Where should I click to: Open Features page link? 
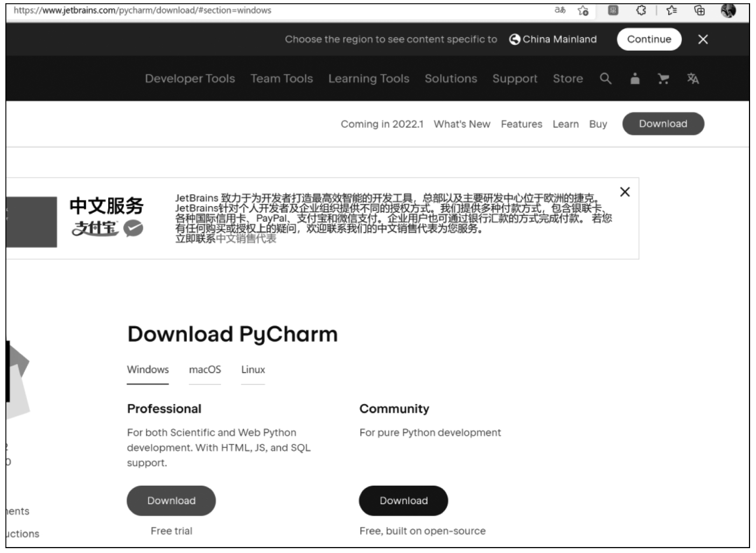pyautogui.click(x=521, y=124)
